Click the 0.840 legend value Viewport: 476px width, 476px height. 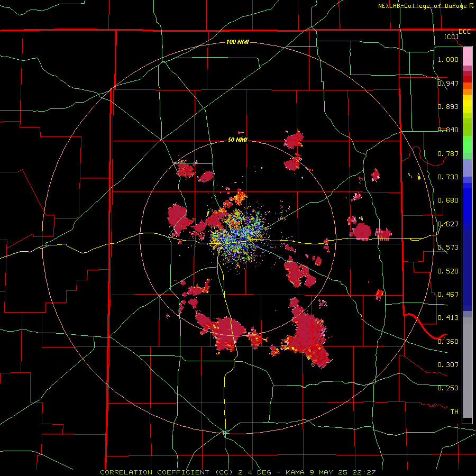448,130
